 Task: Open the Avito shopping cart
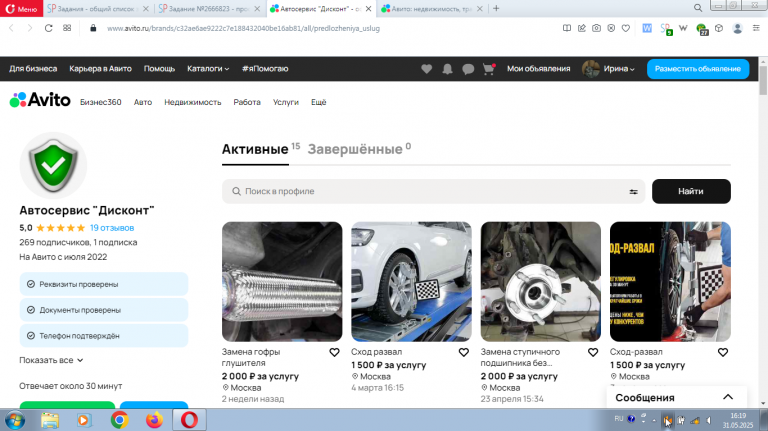point(488,69)
